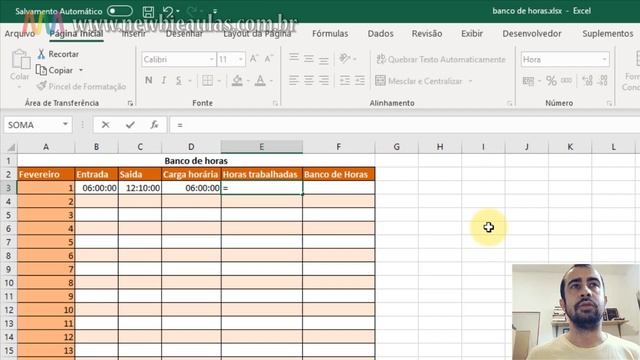Switch to the Dados tab
Screen dimensions: 640x360
pyautogui.click(x=380, y=33)
